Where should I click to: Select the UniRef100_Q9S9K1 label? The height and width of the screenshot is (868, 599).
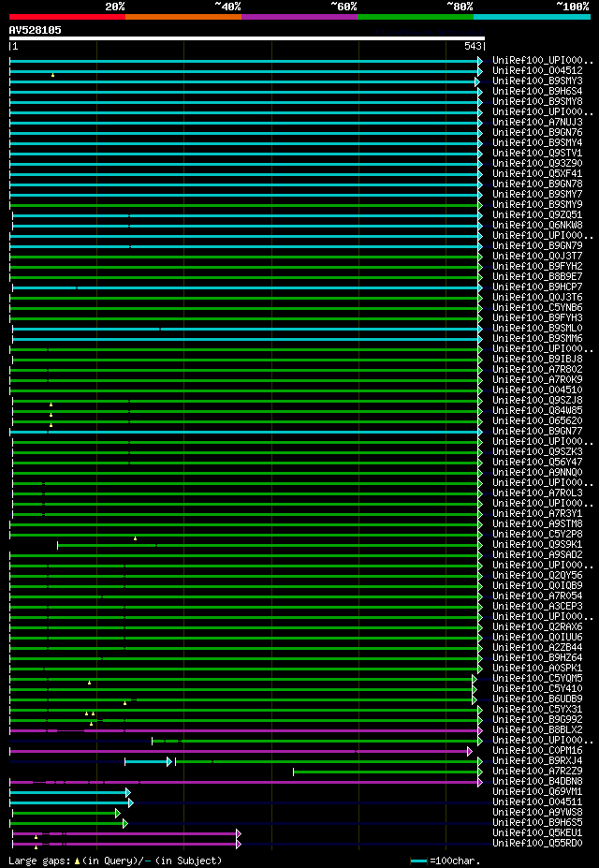pyautogui.click(x=537, y=545)
